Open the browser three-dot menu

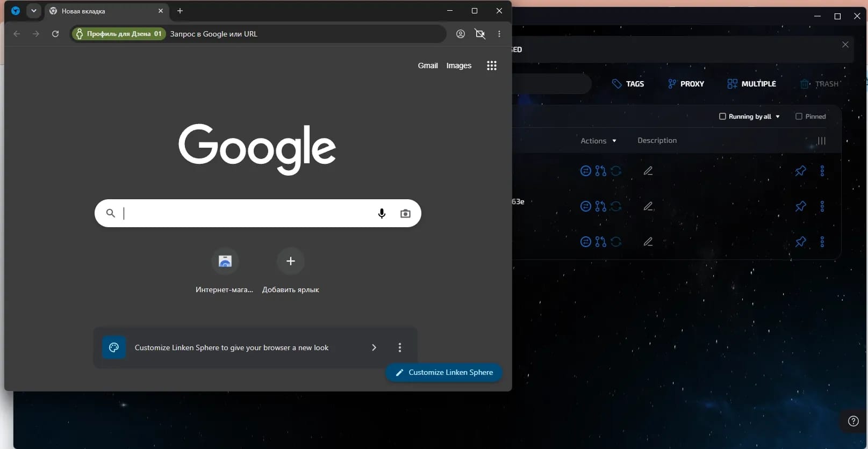click(x=499, y=34)
